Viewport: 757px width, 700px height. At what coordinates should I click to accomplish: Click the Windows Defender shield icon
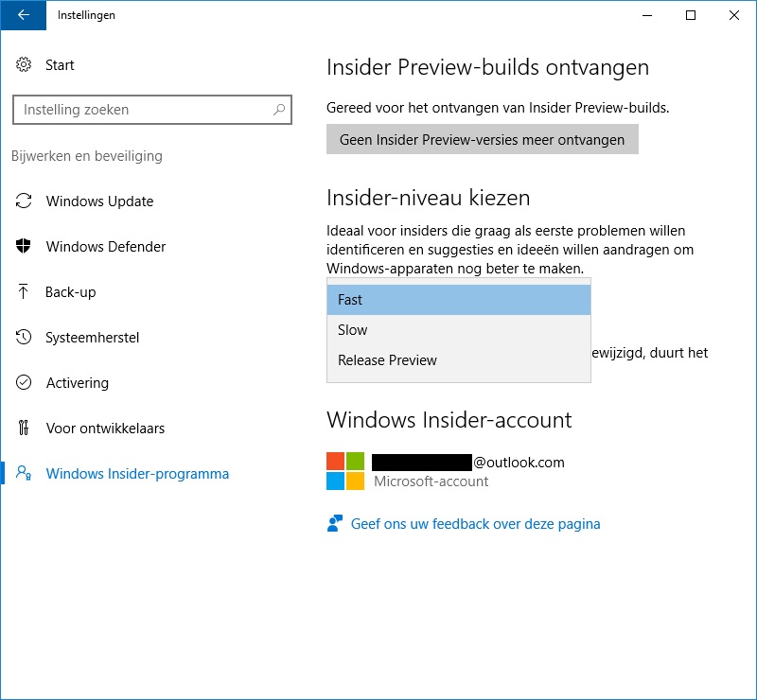point(23,246)
